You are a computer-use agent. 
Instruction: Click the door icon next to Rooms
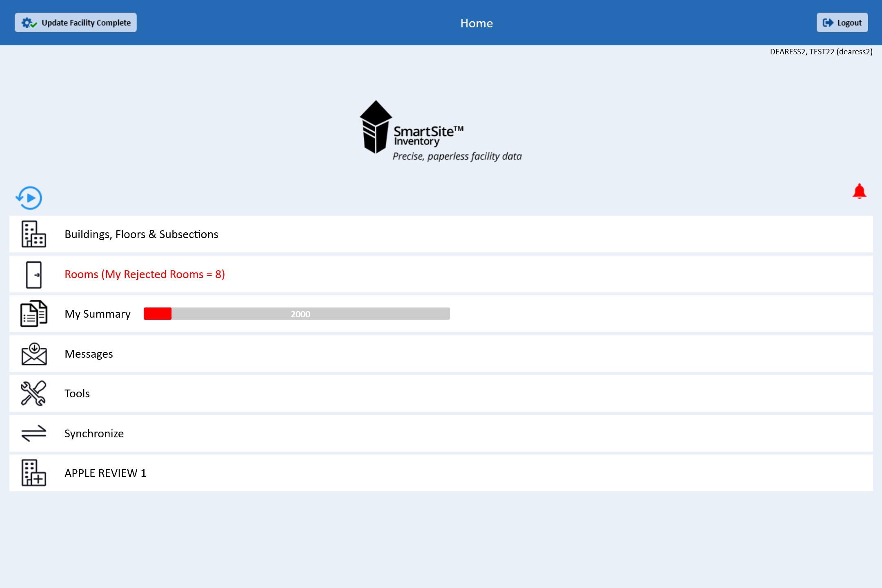pyautogui.click(x=33, y=274)
